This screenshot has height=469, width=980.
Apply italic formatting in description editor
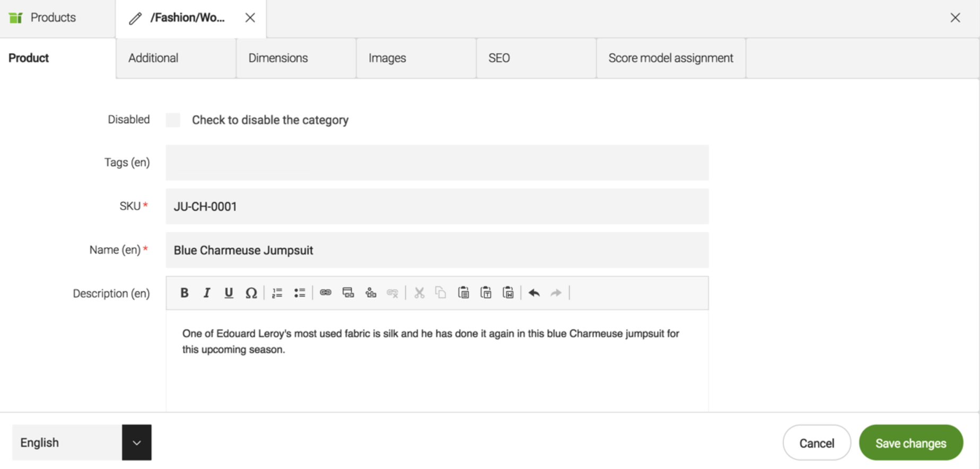coord(207,293)
